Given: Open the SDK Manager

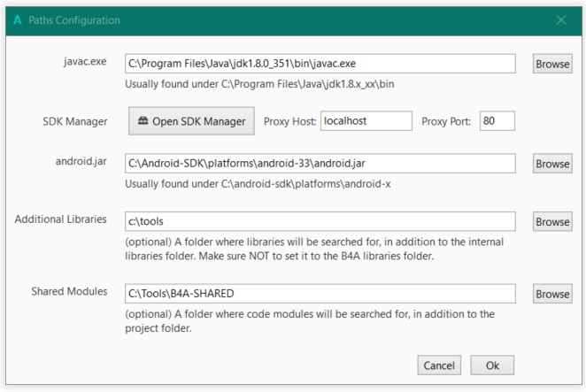Looking at the screenshot, I should click(192, 121).
